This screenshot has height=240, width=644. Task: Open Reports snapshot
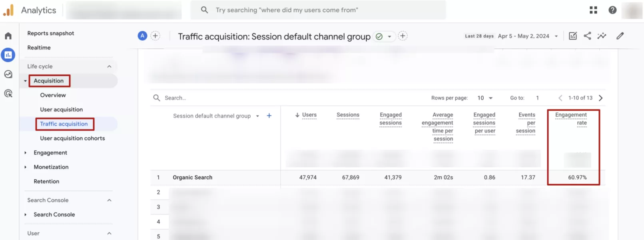(51, 33)
